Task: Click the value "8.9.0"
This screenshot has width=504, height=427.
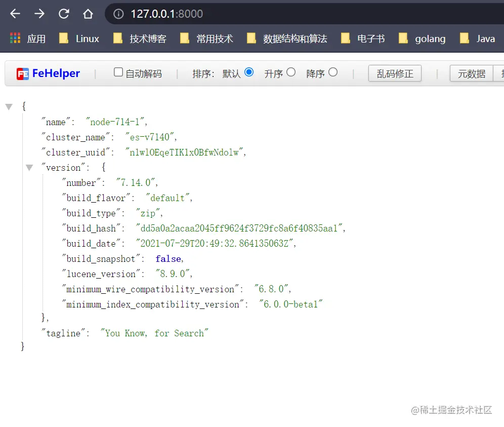Action: 172,274
